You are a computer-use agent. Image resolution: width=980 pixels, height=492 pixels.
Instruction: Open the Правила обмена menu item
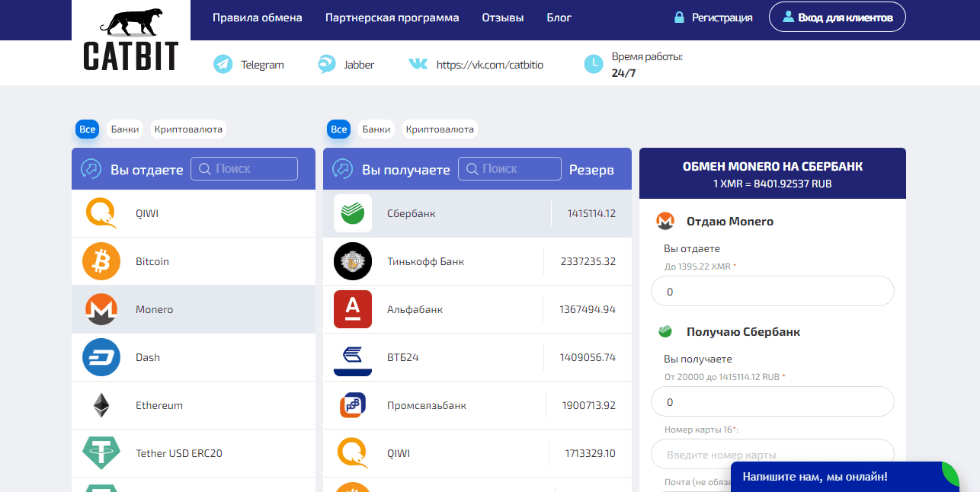(258, 17)
